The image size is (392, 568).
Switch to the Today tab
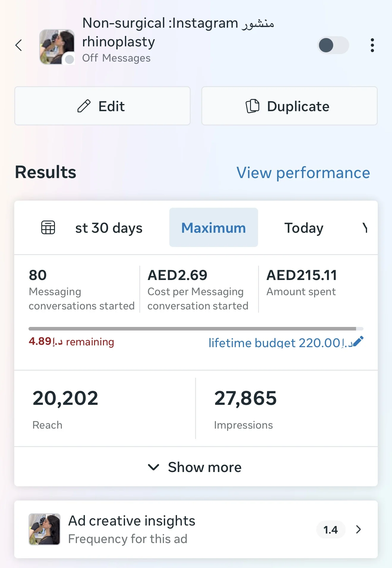(x=304, y=228)
